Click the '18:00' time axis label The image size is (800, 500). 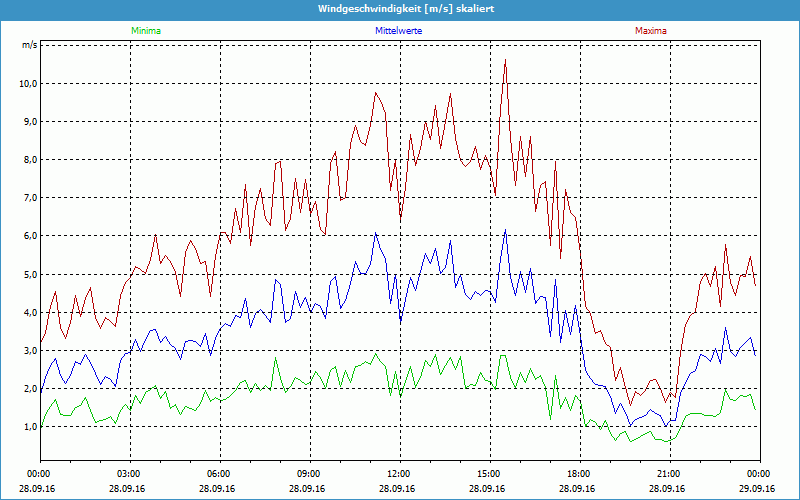tap(578, 474)
